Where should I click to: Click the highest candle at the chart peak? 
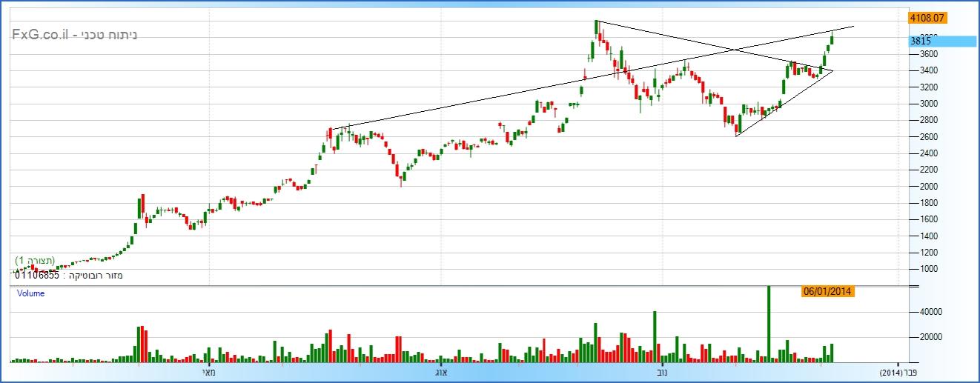597,28
